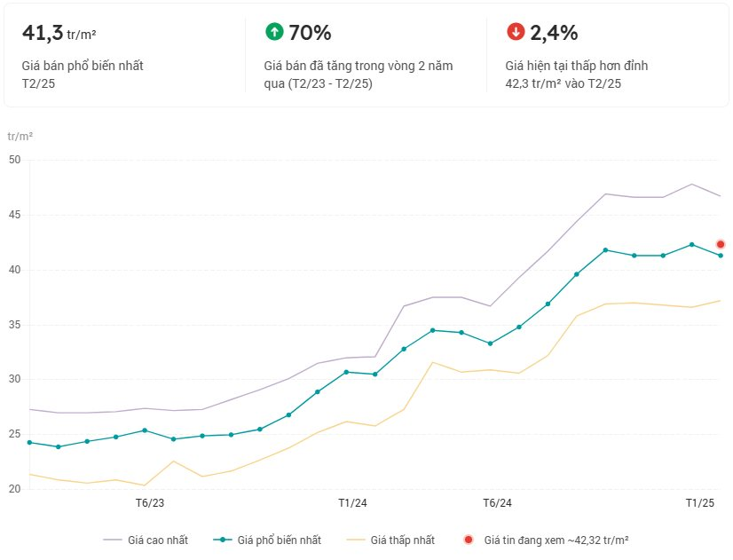Viewport: 733px width, 560px height.
Task: Select the T1/25 label on the time axis
Action: pos(700,503)
